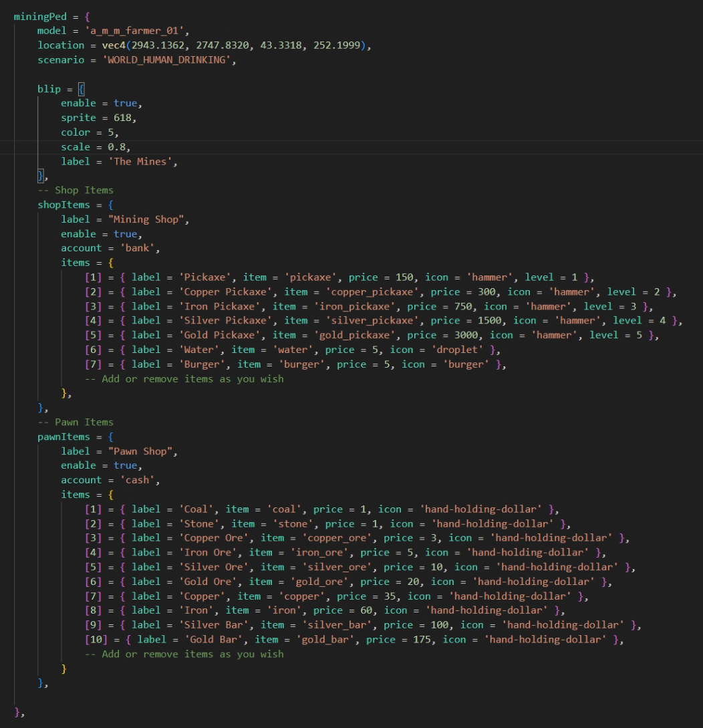Select the 'silver_ore' item string
The height and width of the screenshot is (728, 703).
[x=326, y=567]
